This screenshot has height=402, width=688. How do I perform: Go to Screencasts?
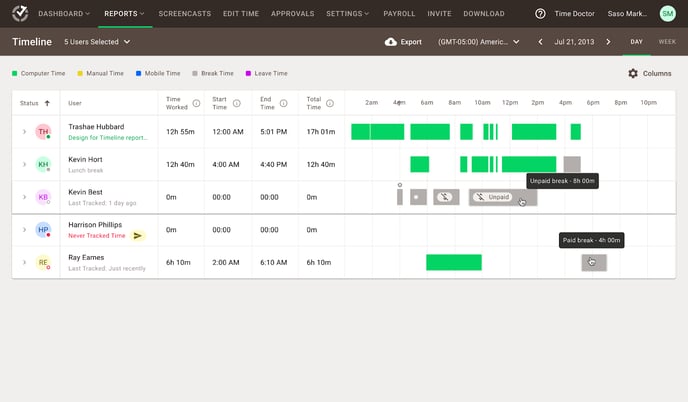coord(185,14)
